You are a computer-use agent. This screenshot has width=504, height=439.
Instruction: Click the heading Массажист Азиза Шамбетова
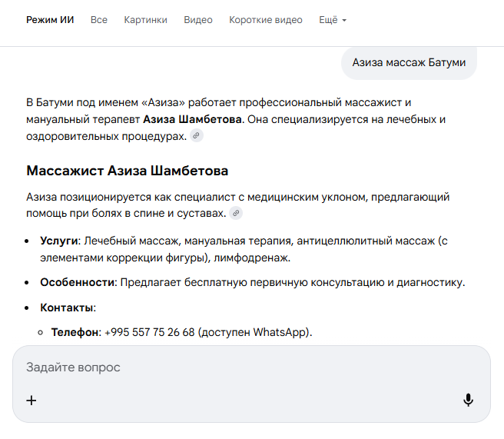point(127,171)
